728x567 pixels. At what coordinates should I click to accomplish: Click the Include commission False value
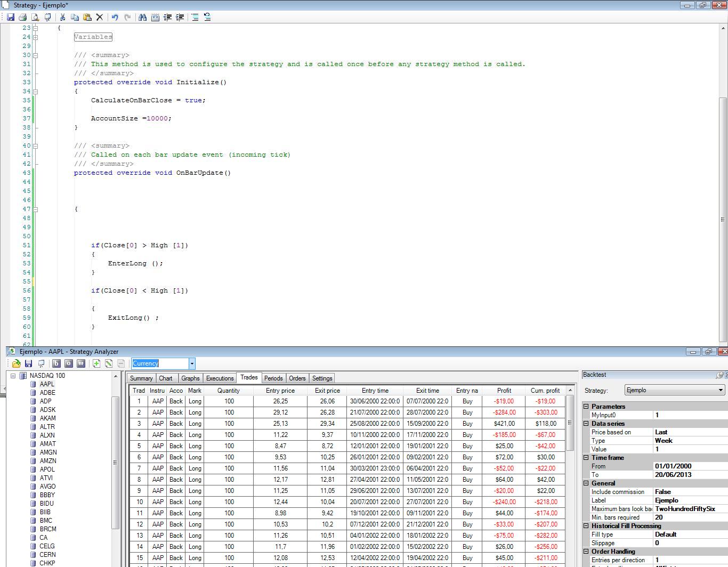tap(690, 492)
